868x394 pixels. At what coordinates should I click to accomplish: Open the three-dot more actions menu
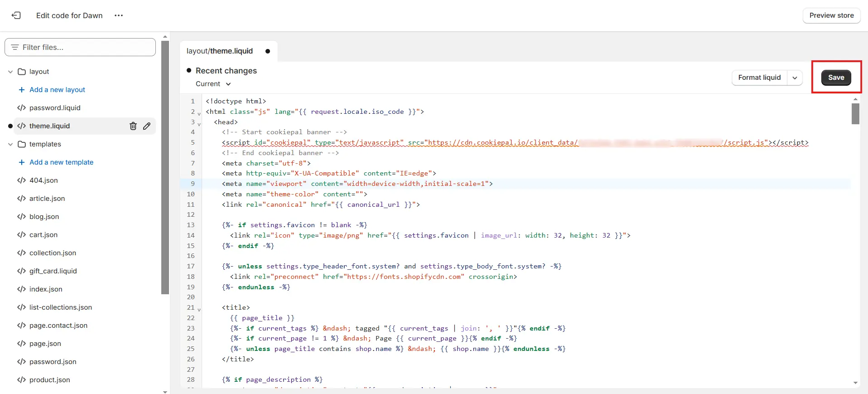coord(119,15)
